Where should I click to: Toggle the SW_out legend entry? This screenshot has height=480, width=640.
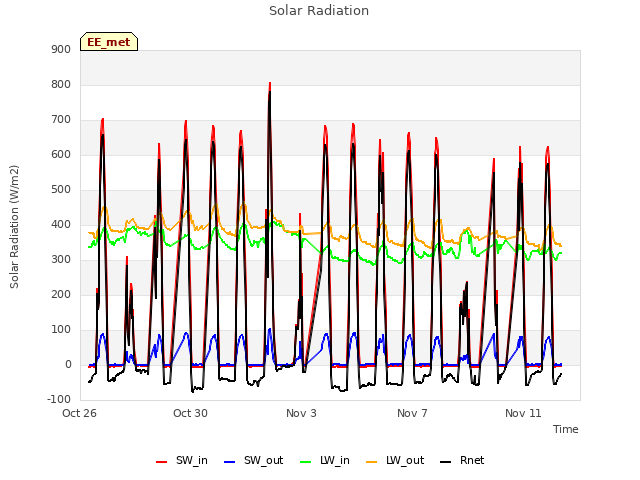253,460
